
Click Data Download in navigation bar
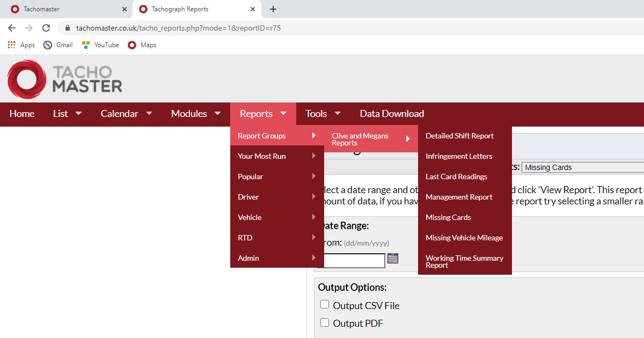pyautogui.click(x=392, y=114)
